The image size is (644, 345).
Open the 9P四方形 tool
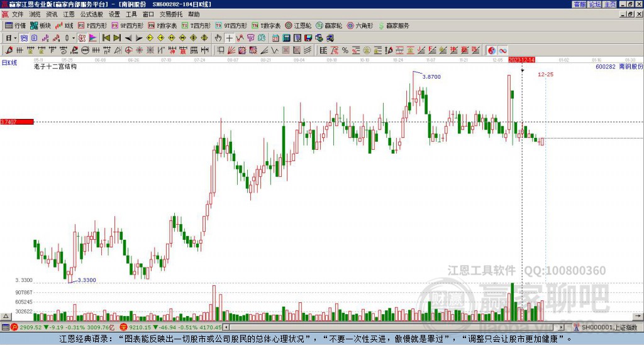tap(127, 25)
